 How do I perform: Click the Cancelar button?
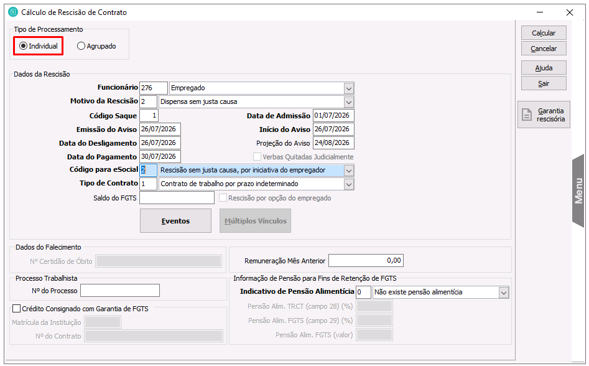544,48
